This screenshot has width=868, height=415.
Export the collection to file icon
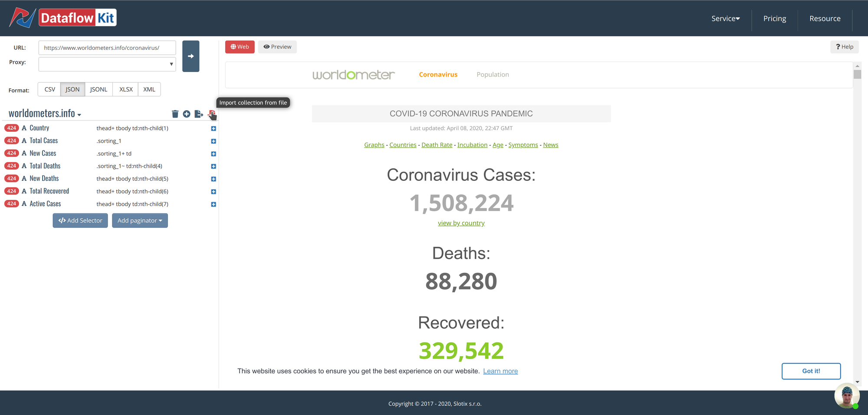(x=199, y=114)
